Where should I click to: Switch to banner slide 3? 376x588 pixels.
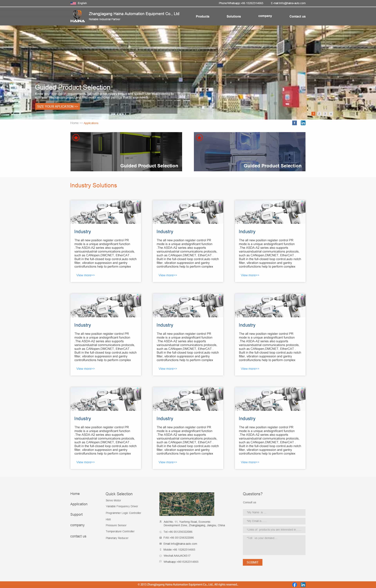point(325,114)
